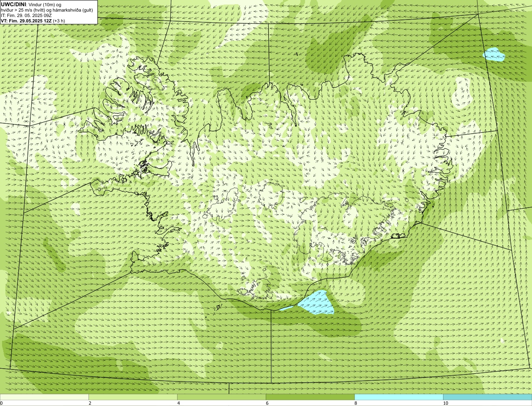Image resolution: width=532 pixels, height=406 pixels.
Task: Click the 8–10 m/s light cyan legend band
Action: 399,397
